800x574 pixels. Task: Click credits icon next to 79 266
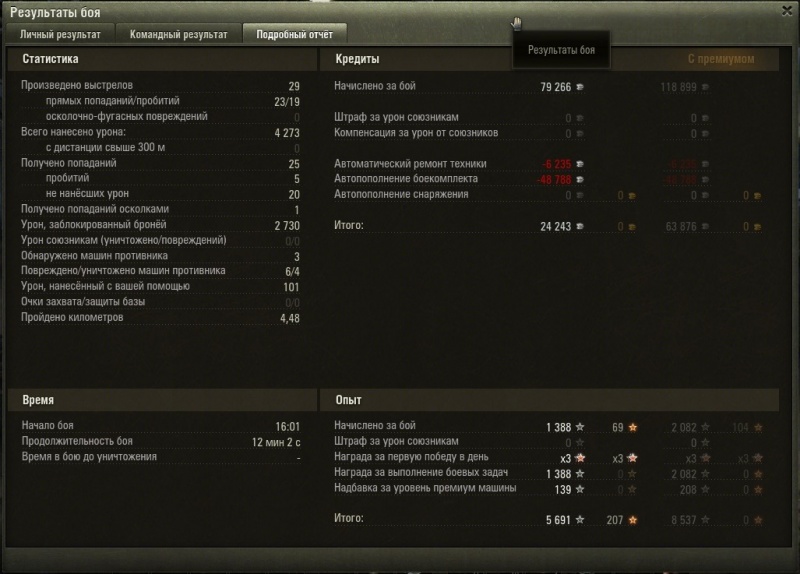580,87
